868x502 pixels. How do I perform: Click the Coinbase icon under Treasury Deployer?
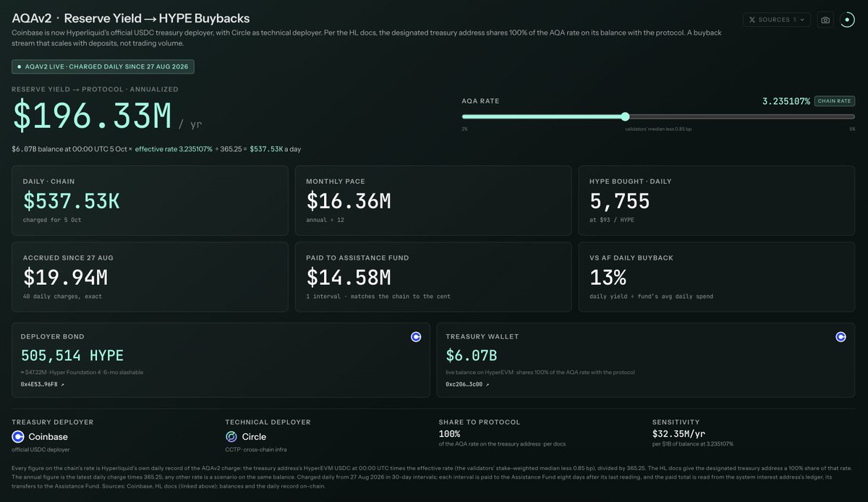18,437
